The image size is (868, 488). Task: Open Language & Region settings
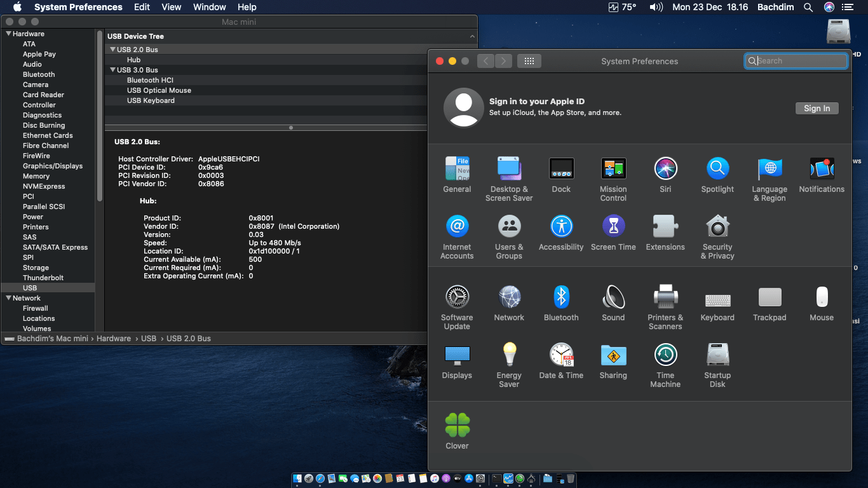coord(770,169)
